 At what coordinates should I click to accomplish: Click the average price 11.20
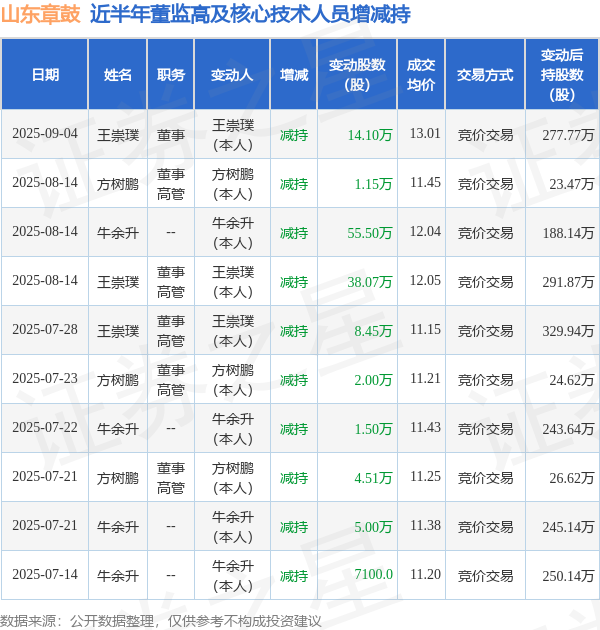(425, 575)
